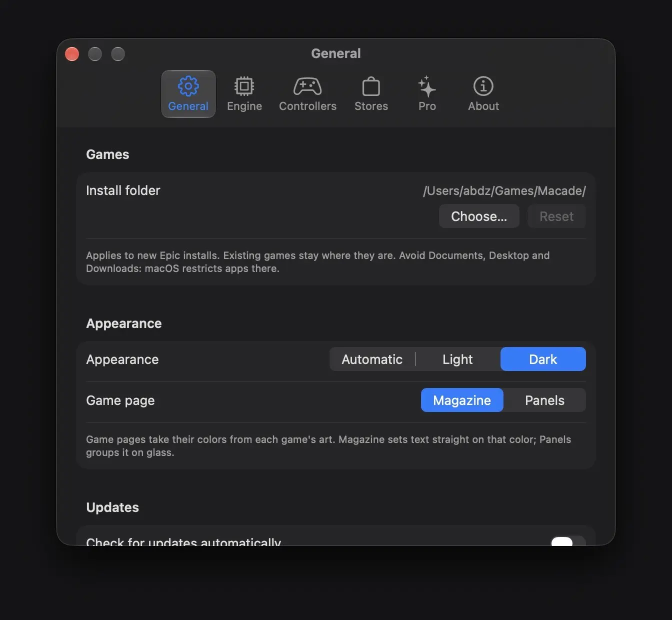Click the note starting "Applies to new Epic installs"

pos(318,262)
